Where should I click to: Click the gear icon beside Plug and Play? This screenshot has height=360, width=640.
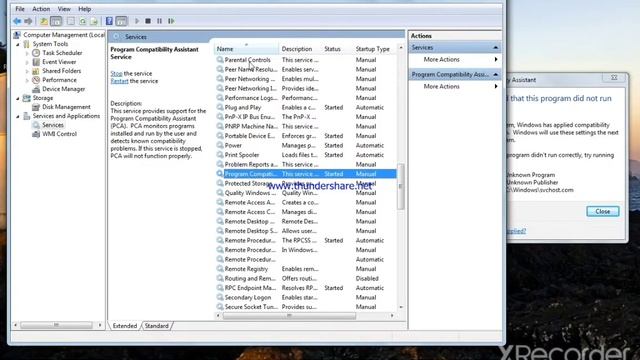pos(220,107)
